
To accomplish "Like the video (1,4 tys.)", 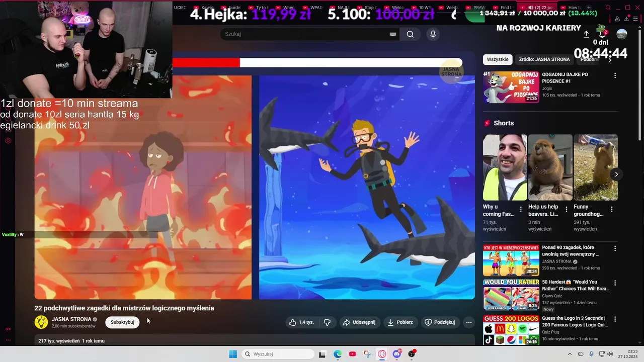I will click(301, 322).
